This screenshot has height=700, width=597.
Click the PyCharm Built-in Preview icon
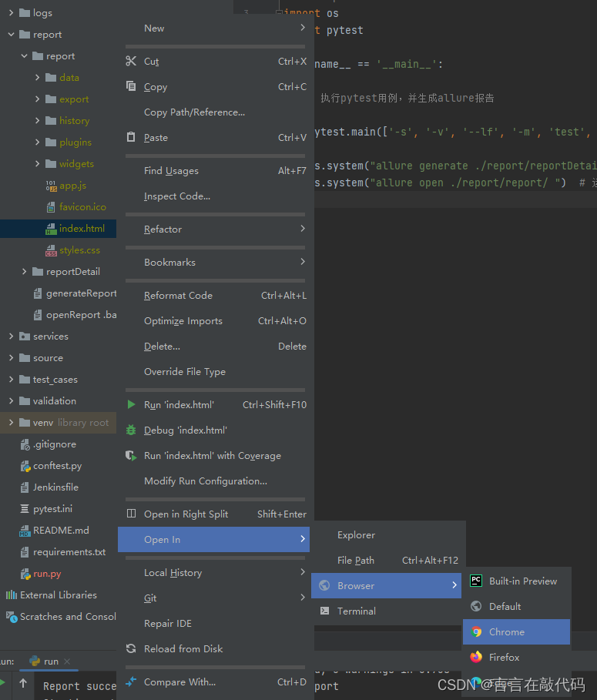point(476,581)
